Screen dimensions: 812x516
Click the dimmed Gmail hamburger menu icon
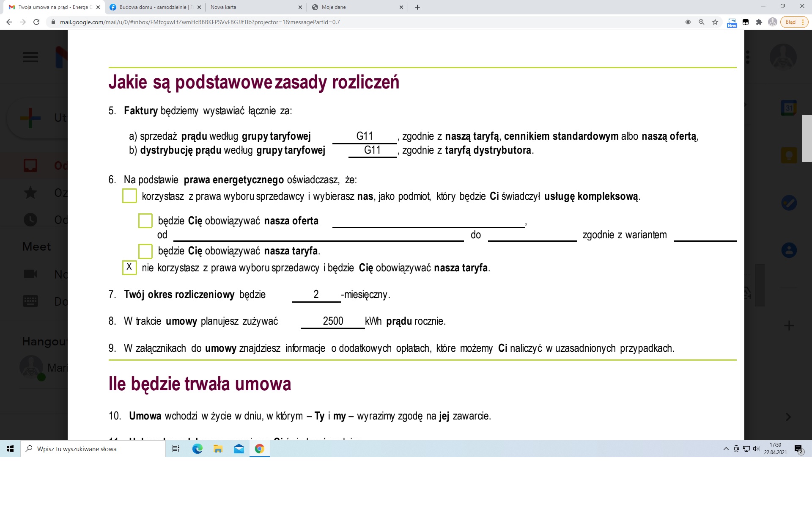click(x=30, y=57)
